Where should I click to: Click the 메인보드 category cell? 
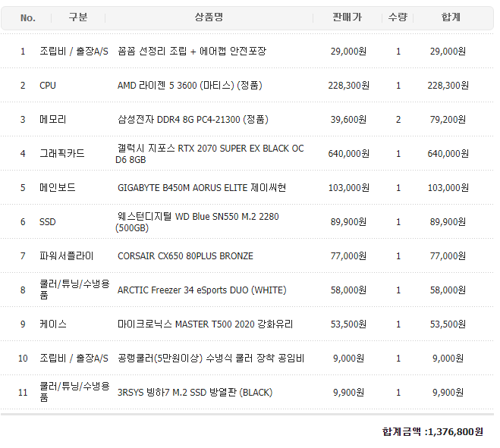click(58, 188)
